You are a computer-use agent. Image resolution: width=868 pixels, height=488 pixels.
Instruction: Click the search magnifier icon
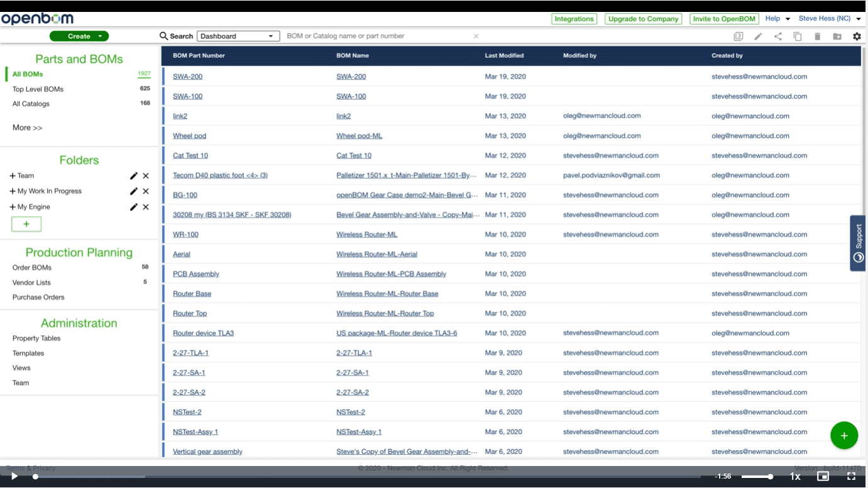(164, 36)
